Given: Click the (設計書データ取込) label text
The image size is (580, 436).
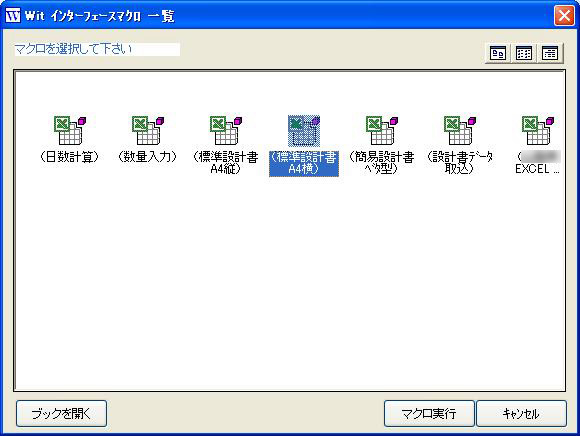Looking at the screenshot, I should click(459, 163).
